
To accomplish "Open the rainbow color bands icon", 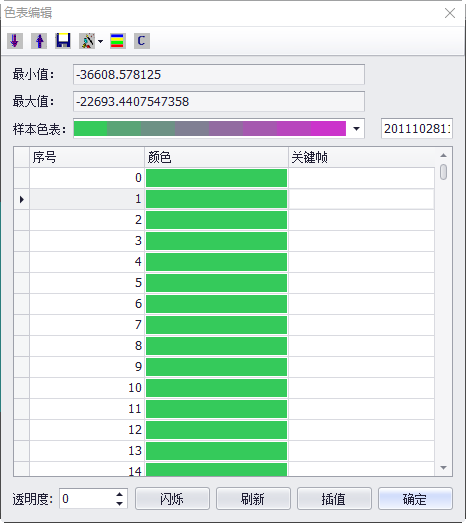I will (x=118, y=41).
